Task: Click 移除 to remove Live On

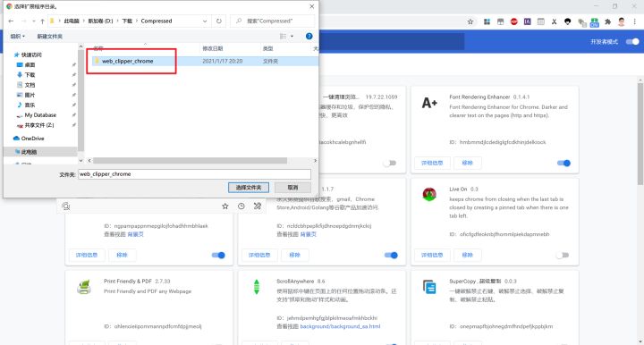Action: (x=468, y=255)
